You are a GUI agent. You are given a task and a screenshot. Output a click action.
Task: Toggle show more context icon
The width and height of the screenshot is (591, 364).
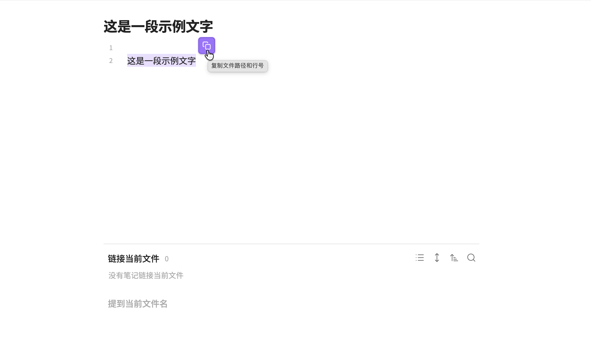437,258
